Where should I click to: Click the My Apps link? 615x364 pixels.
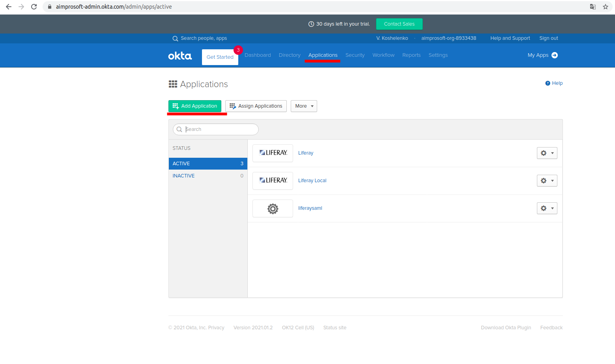pos(538,55)
